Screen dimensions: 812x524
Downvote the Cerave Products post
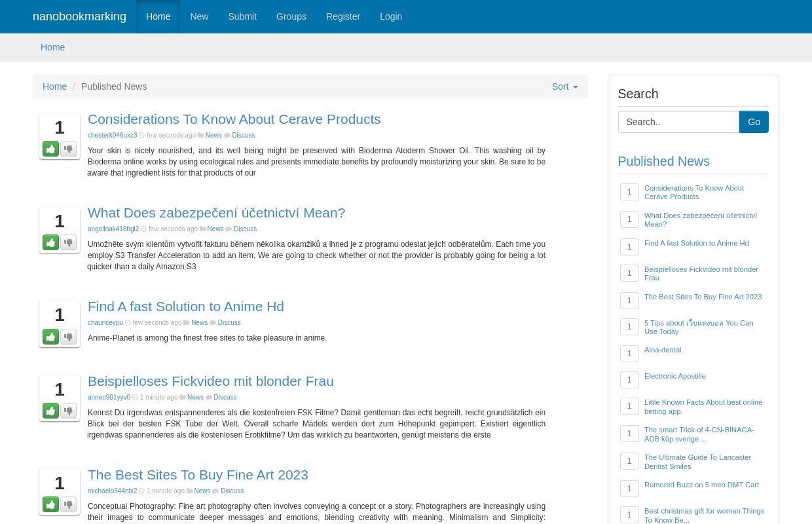click(x=68, y=149)
